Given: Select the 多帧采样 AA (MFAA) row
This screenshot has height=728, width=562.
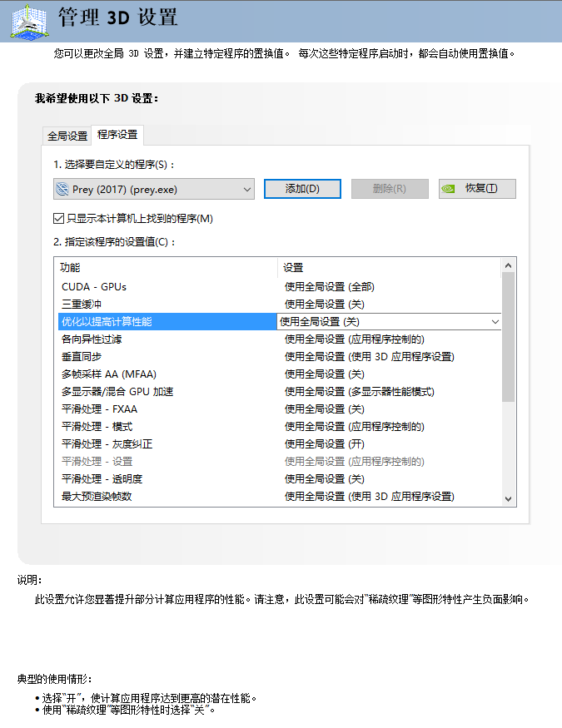Looking at the screenshot, I should [x=280, y=374].
